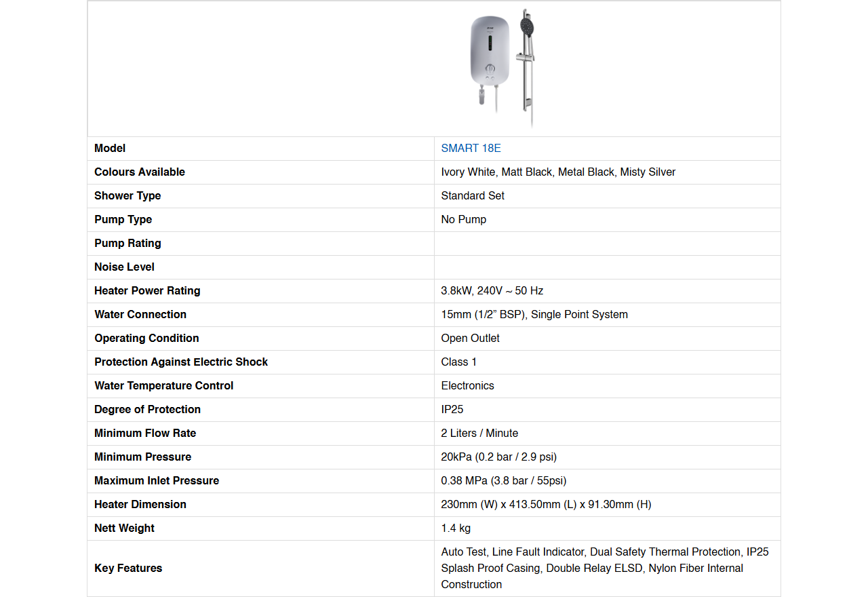Select the 'Heater Power Rating' label
Image resolution: width=868 pixels, height=597 pixels.
click(x=147, y=290)
